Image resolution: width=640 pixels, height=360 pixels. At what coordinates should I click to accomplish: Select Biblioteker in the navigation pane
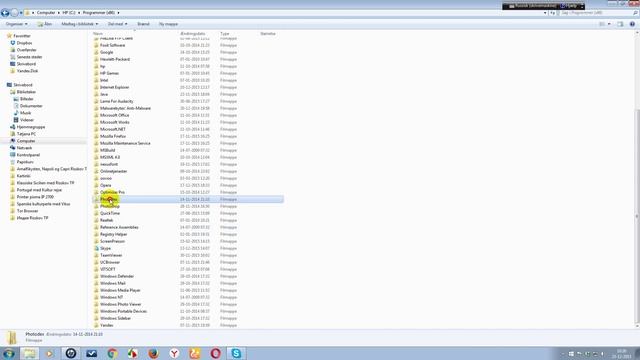click(26, 92)
